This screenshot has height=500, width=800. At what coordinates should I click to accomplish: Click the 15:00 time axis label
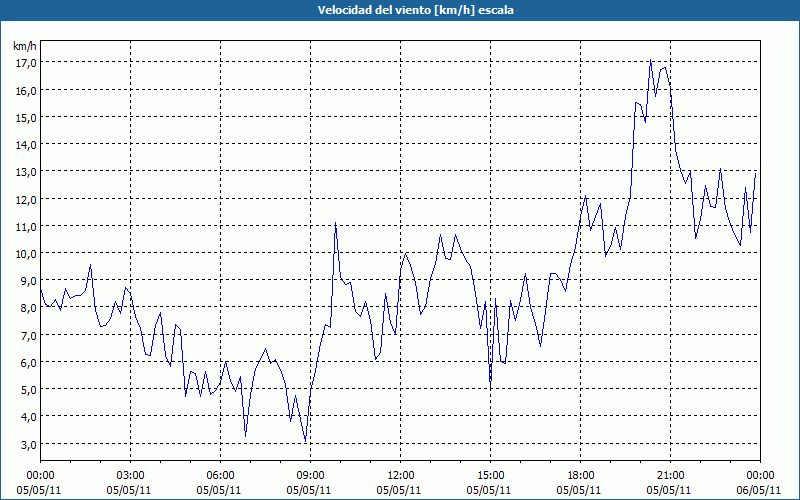(490, 476)
